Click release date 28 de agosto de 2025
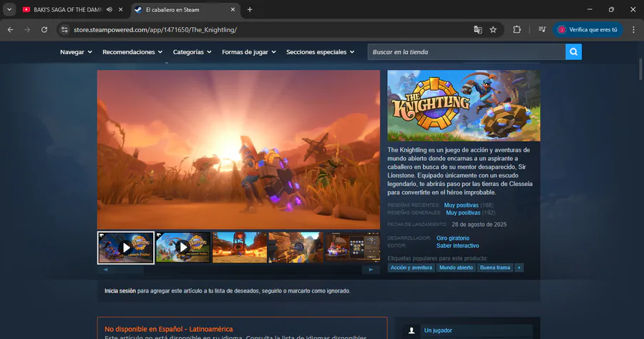Screen dimensions: 644x339 (479, 225)
